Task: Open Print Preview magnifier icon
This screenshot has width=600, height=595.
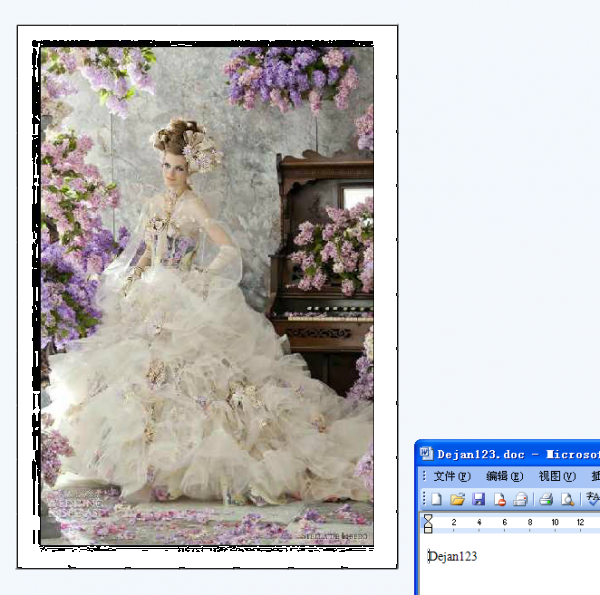Action: click(x=567, y=499)
